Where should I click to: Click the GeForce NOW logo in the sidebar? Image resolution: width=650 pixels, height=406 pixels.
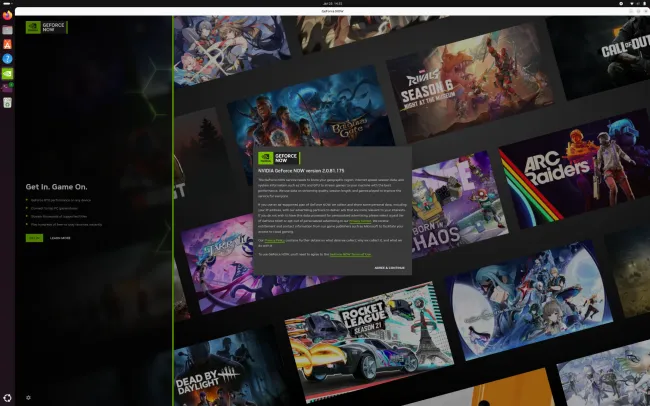[x=46, y=27]
